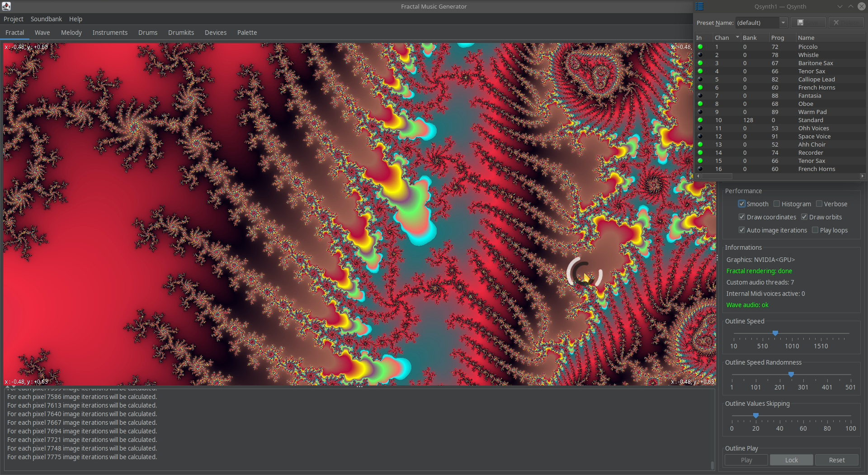Click the LED indicator for channel 4 Tenor Sax
The height and width of the screenshot is (475, 868).
click(700, 71)
